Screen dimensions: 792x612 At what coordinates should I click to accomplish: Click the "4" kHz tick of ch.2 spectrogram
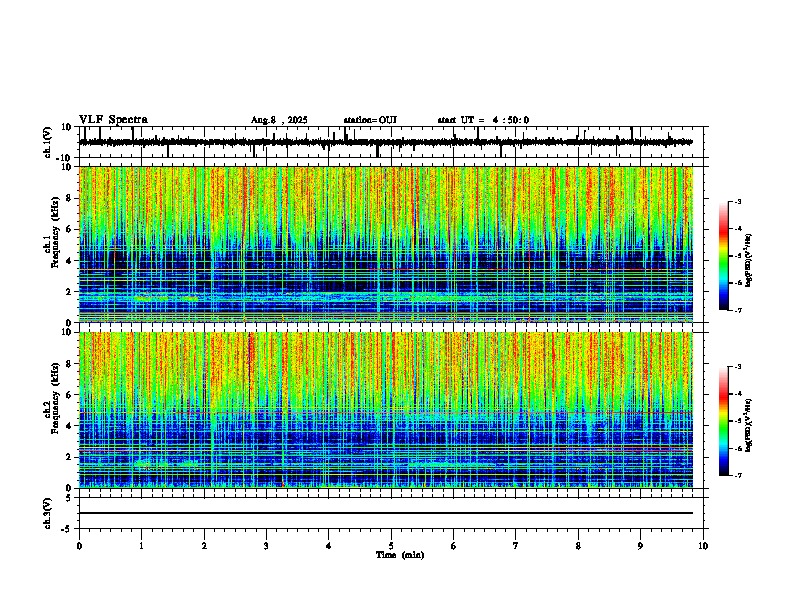[70, 426]
